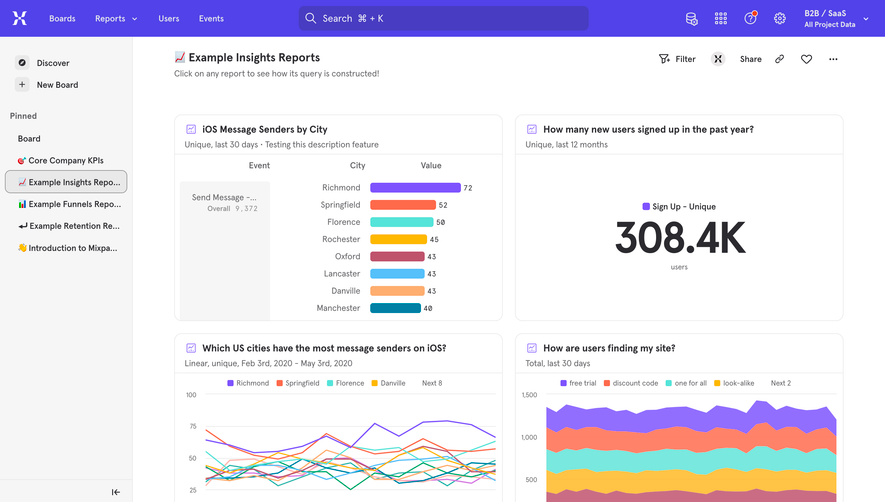Go to Boards in top navigation
This screenshot has height=502, width=885.
62,19
